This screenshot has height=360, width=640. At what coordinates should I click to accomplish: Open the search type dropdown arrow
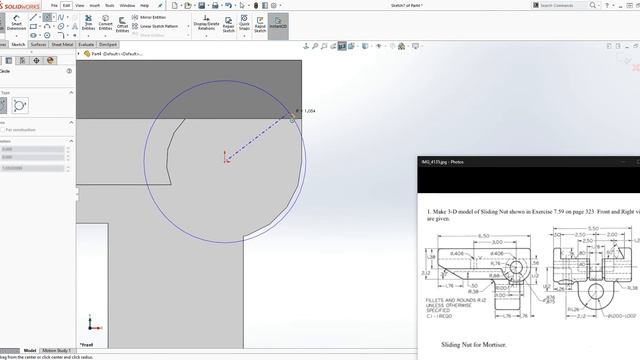click(599, 5)
